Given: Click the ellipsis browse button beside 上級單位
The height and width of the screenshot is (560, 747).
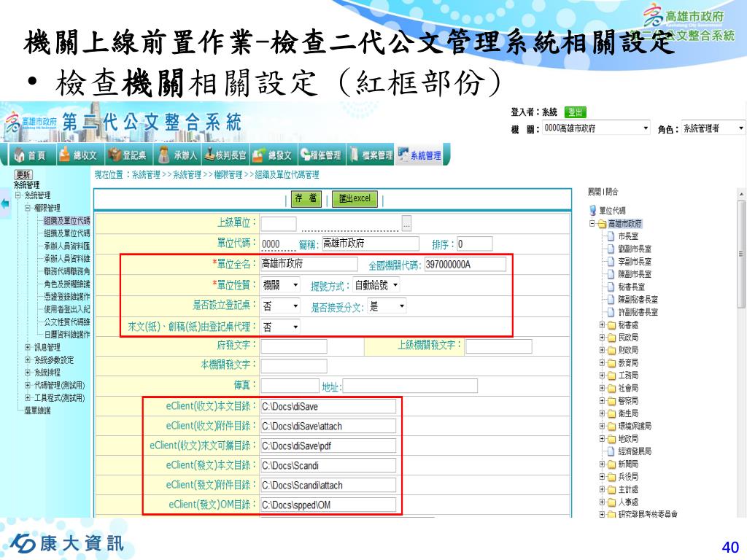Looking at the screenshot, I should (x=406, y=223).
